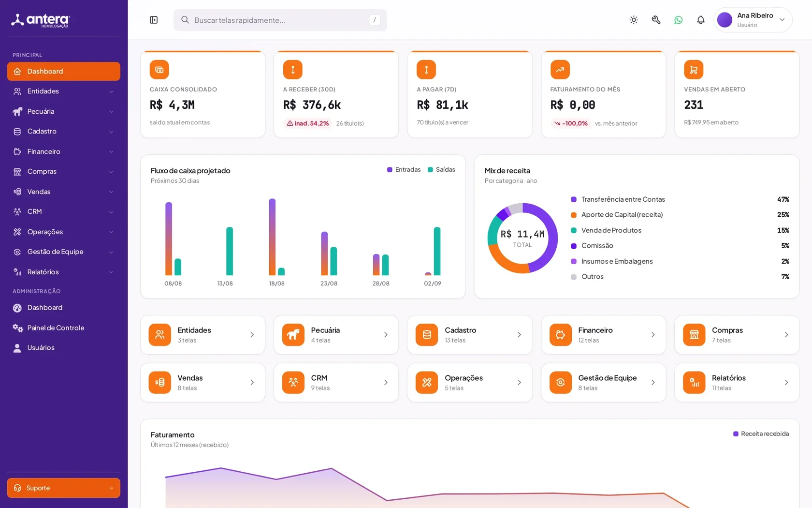The width and height of the screenshot is (812, 508).
Task: Click Relatórios sidebar icon
Action: (x=17, y=272)
